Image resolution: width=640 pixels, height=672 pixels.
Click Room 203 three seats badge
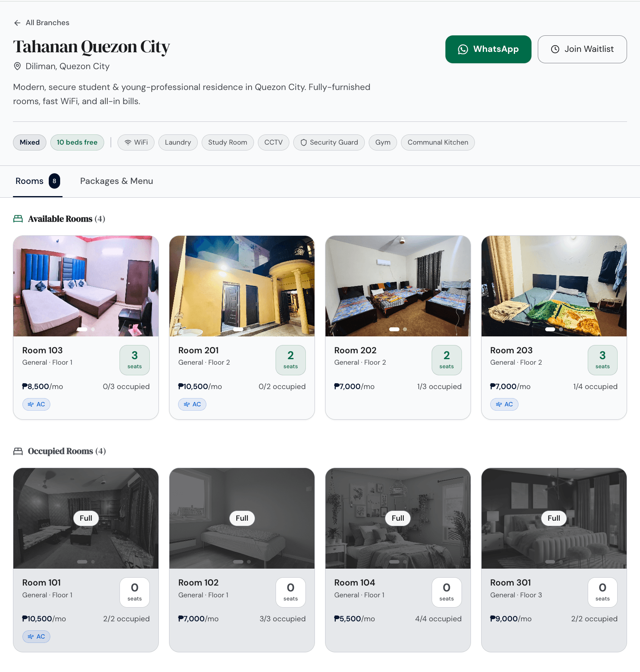(603, 360)
